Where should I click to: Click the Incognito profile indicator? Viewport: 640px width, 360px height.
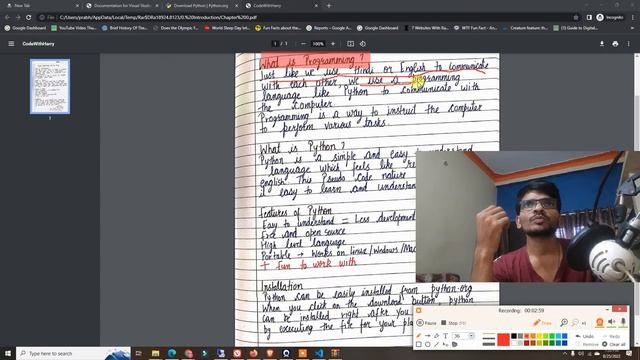click(610, 18)
